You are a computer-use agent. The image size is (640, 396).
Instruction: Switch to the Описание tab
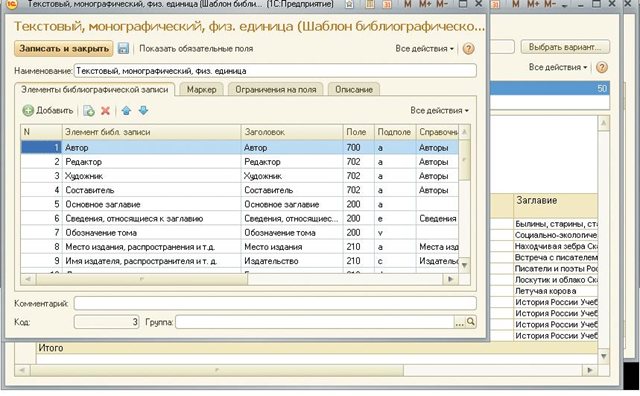coord(354,89)
